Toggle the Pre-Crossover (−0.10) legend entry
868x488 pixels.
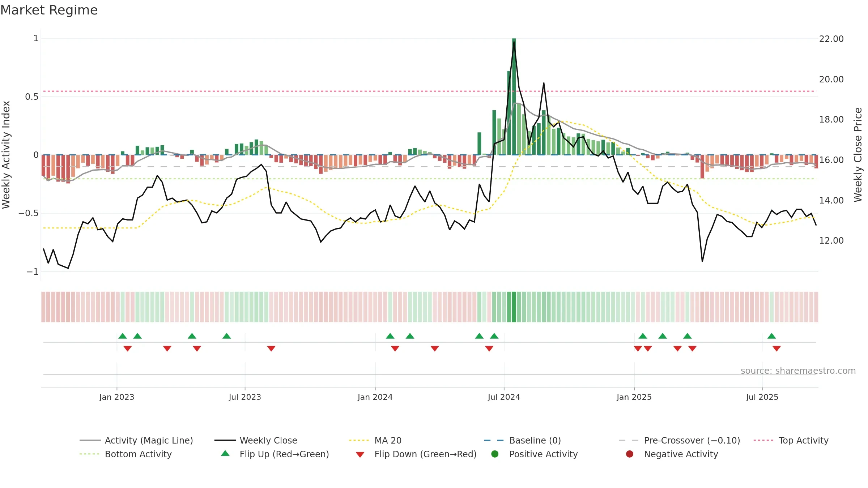(x=679, y=440)
